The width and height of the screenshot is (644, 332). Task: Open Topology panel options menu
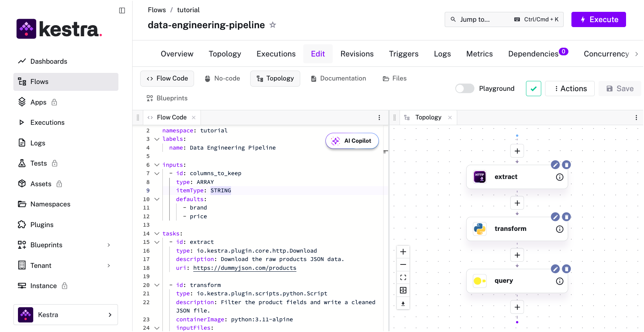[636, 118]
